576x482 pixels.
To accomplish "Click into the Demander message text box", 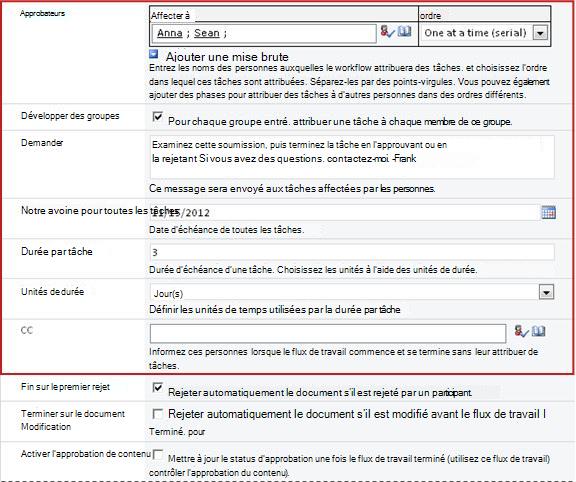I will 352,157.
